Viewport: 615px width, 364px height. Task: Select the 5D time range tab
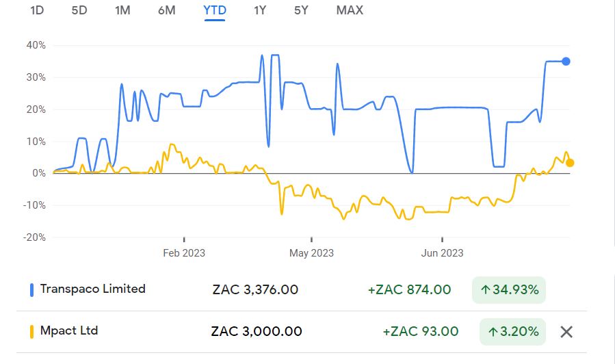pyautogui.click(x=80, y=10)
